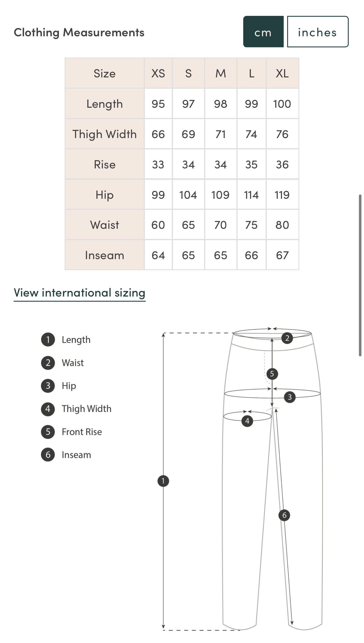Viewport: 364px width, 643px height.
Task: Click marker 5 on the front rise arrow
Action: [272, 374]
